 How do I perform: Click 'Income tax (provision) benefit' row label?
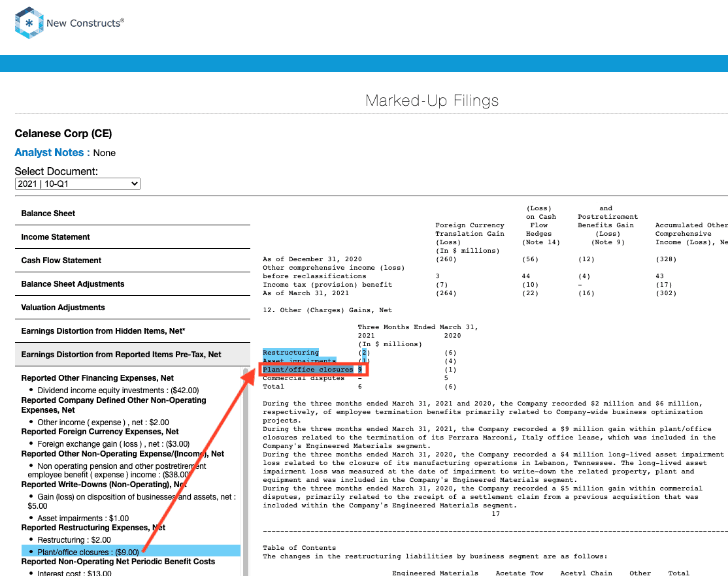(x=327, y=285)
